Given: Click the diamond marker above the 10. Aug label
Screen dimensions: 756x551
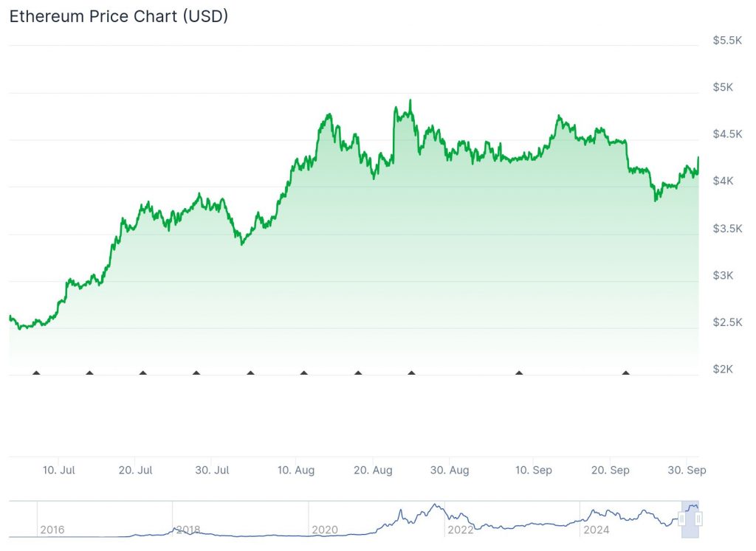Looking at the screenshot, I should click(x=304, y=373).
